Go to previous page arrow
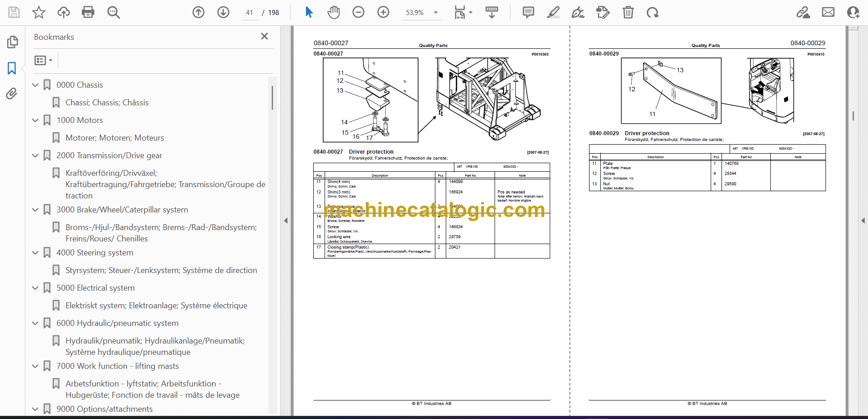This screenshot has height=419, width=868. coord(198,12)
